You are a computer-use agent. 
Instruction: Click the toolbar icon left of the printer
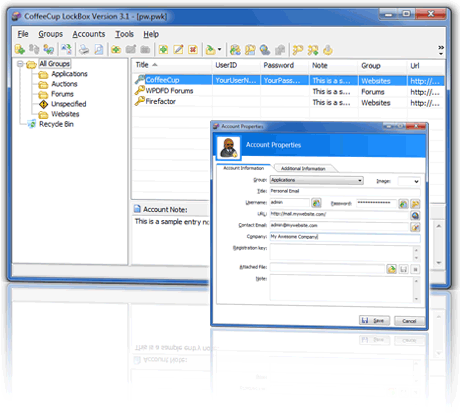pos(66,50)
